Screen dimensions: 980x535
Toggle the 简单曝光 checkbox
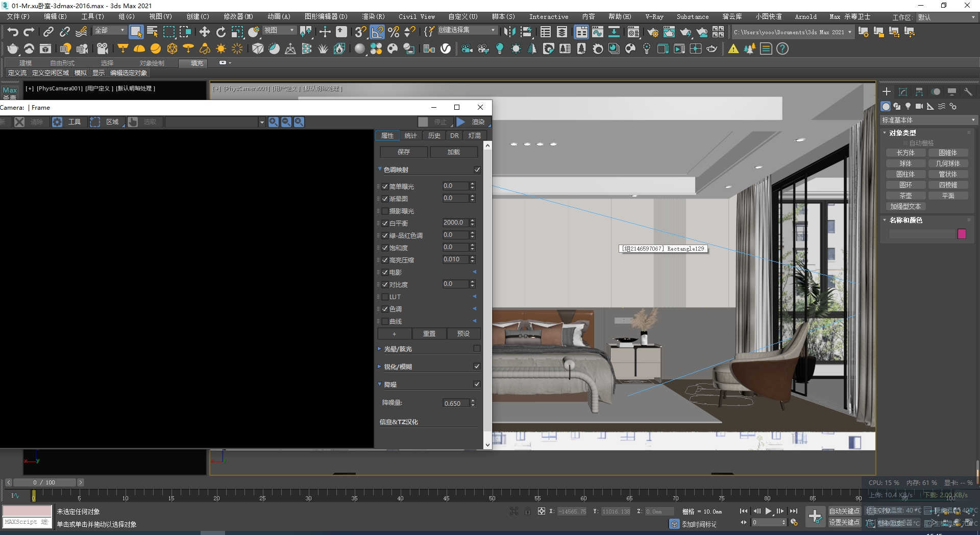[385, 186]
